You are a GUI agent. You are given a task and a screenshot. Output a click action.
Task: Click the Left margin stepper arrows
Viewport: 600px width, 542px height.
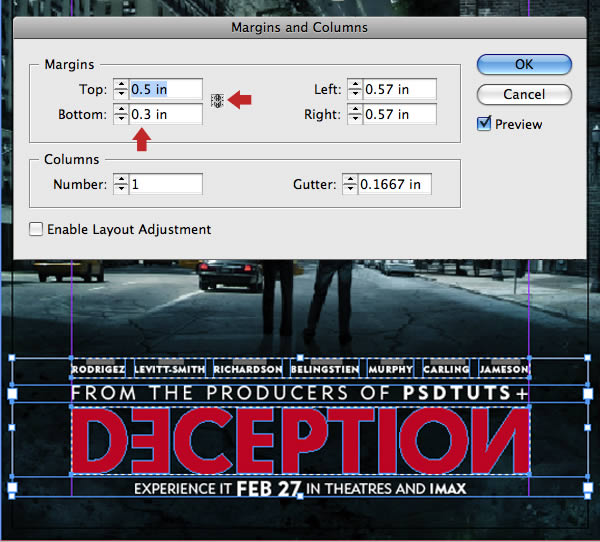click(355, 89)
